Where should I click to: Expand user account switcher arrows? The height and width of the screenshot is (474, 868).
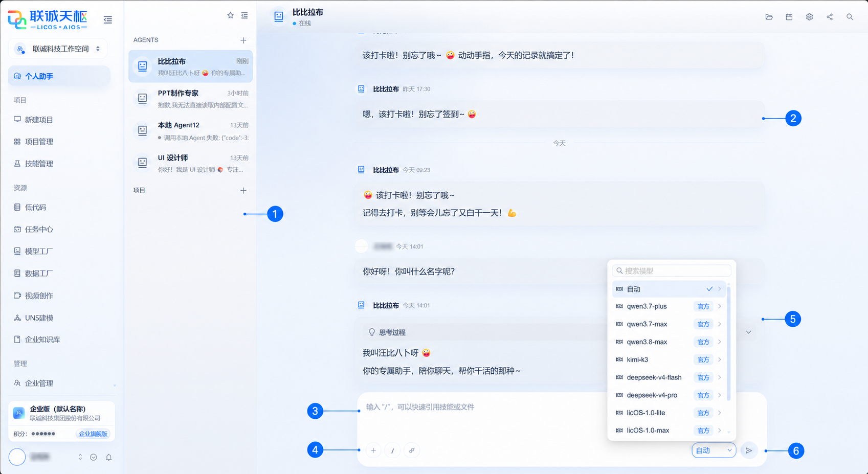(80, 457)
